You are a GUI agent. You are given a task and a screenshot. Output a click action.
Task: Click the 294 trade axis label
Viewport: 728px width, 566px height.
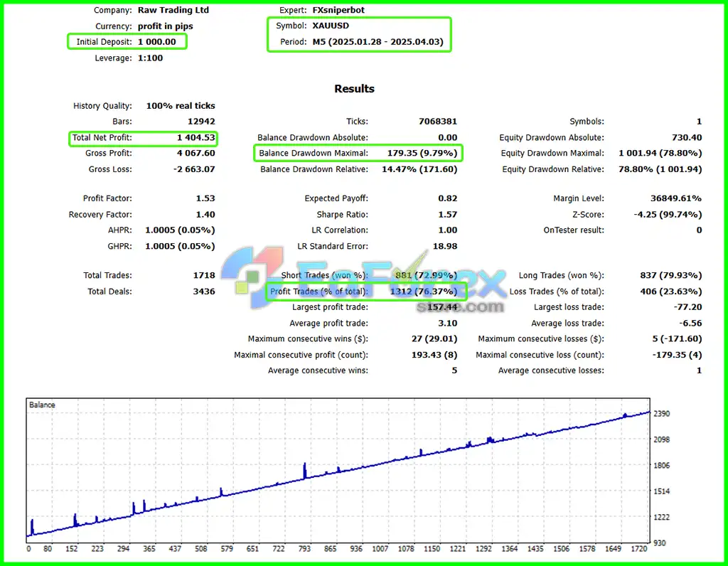(x=123, y=549)
